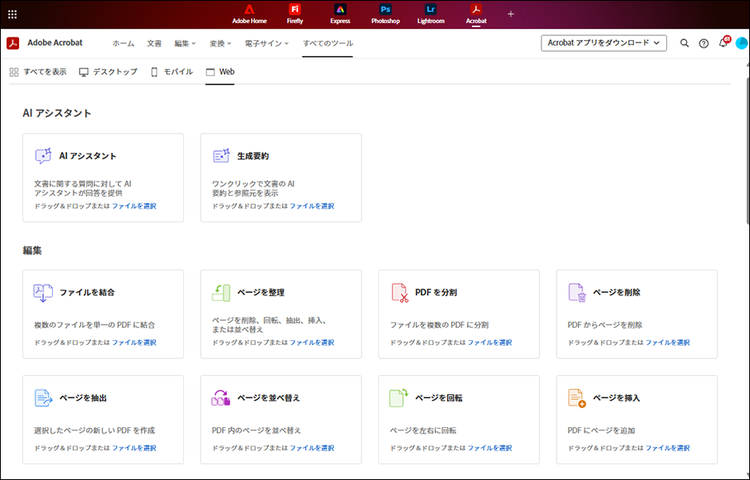Click the ページを挿入 card title
750x480 pixels.
[617, 398]
